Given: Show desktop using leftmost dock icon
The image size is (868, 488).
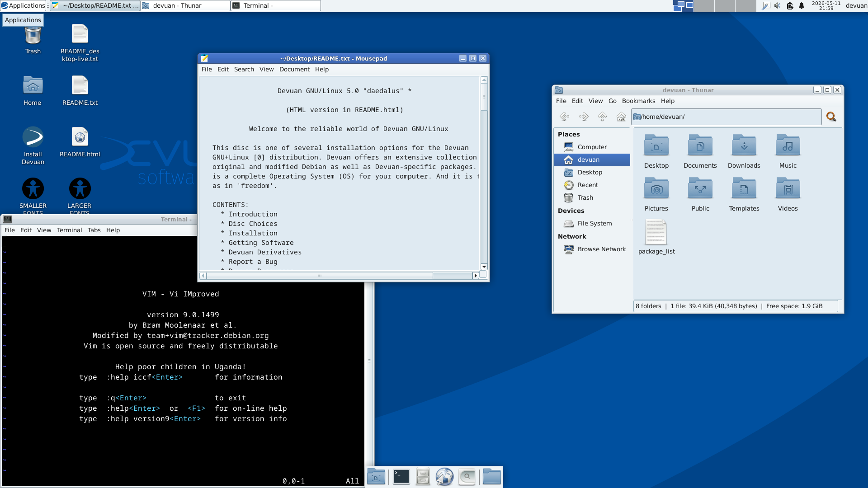Looking at the screenshot, I should click(376, 477).
